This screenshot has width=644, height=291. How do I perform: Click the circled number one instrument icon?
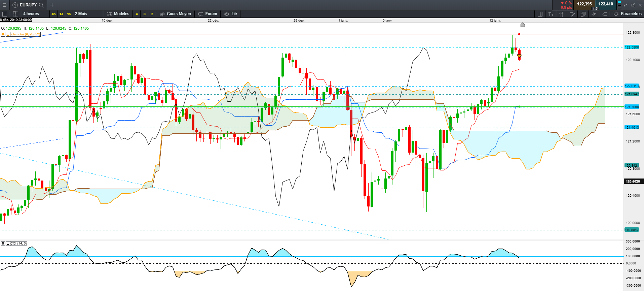coord(15,5)
